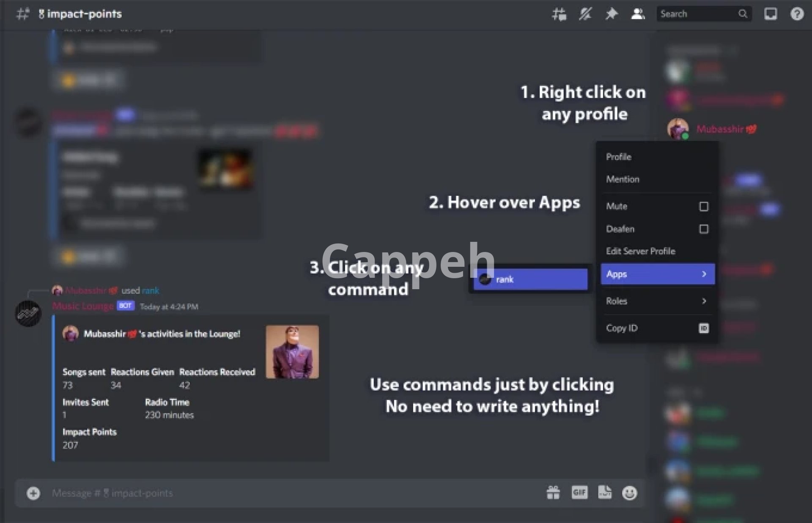Viewport: 812px width, 523px height.
Task: Open the emoji picker smiley
Action: click(629, 493)
